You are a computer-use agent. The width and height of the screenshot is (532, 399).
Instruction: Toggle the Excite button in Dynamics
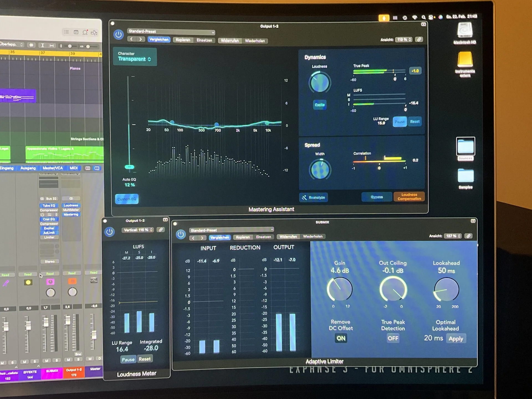pyautogui.click(x=320, y=105)
